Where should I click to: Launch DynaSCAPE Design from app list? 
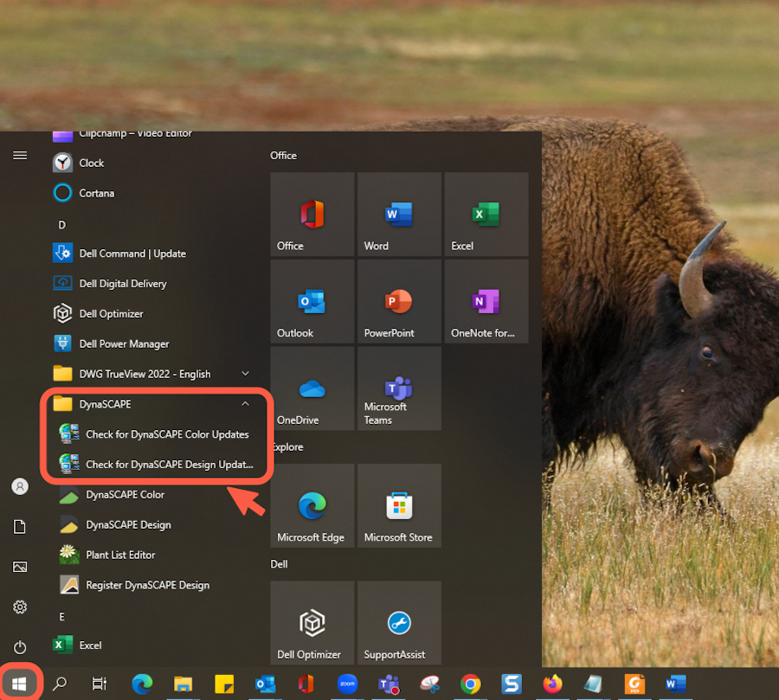tap(128, 525)
